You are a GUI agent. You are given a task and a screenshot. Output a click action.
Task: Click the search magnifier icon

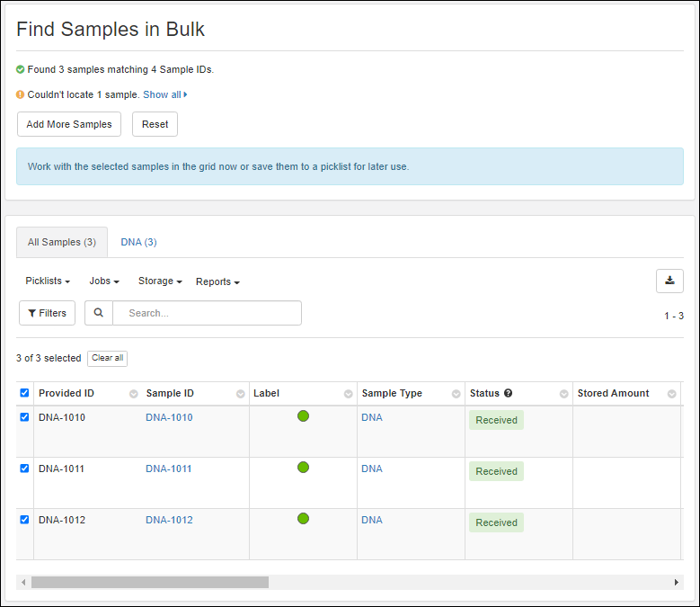[x=99, y=313]
